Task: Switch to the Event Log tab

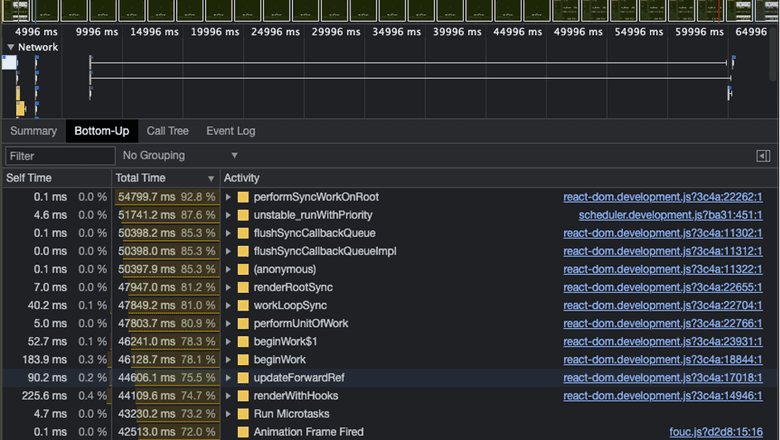Action: coord(231,131)
